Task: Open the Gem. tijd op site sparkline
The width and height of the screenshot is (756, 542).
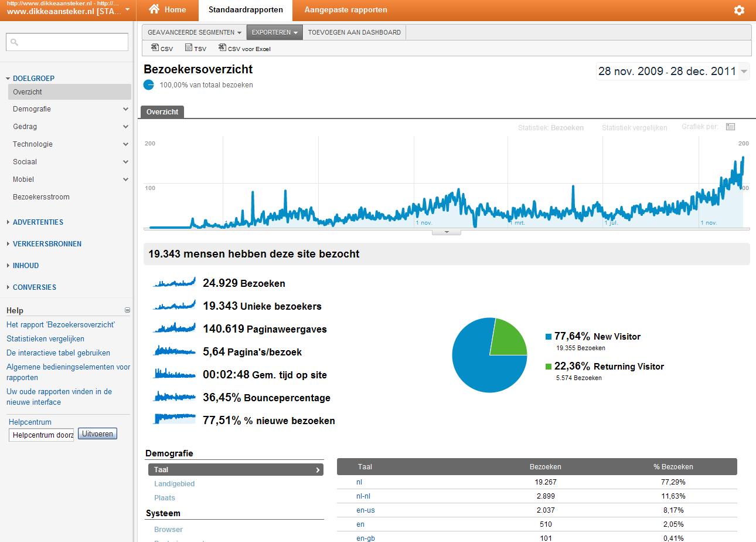Action: 174,374
